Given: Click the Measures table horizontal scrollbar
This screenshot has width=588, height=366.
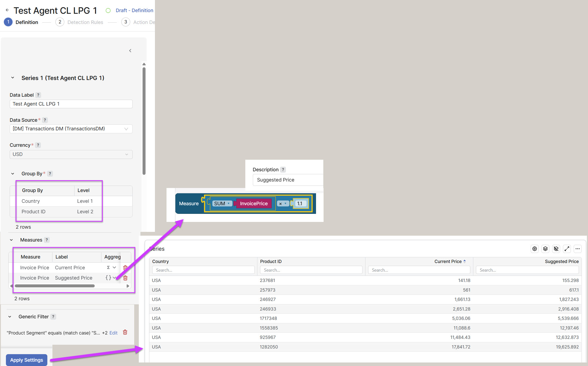Looking at the screenshot, I should (x=55, y=286).
